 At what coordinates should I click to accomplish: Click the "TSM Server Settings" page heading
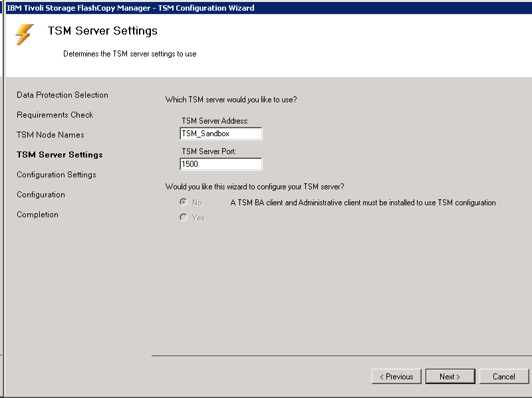(x=102, y=31)
